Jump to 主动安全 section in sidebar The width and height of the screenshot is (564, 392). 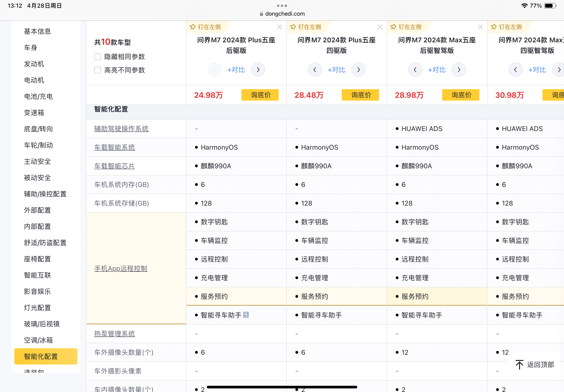pos(37,161)
